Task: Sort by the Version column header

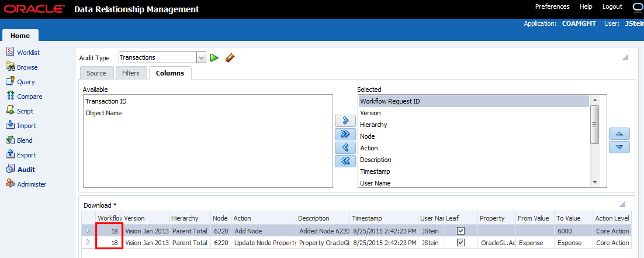Action: [146, 218]
